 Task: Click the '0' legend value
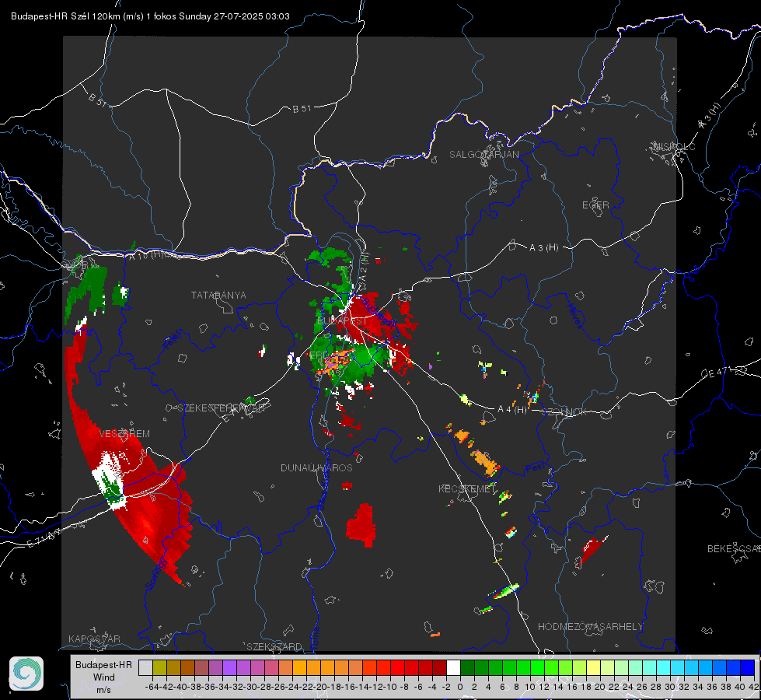click(x=460, y=687)
